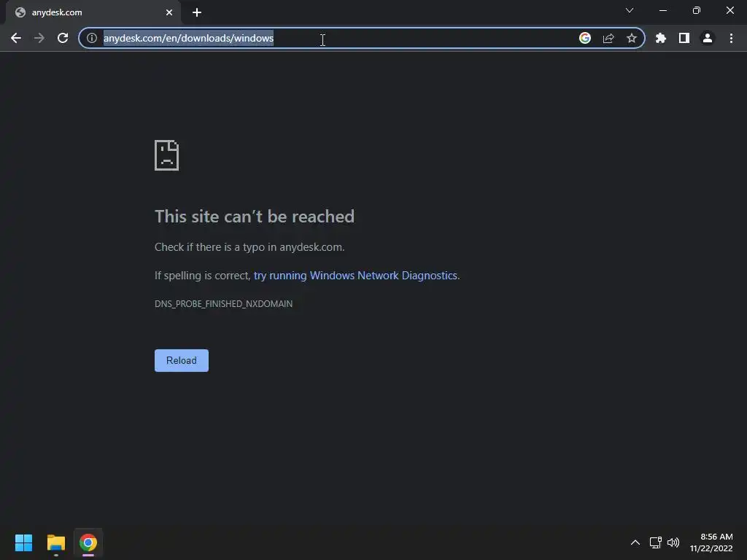Screen dimensions: 747x560
Task: Restore down the Chrome window
Action: point(697,10)
